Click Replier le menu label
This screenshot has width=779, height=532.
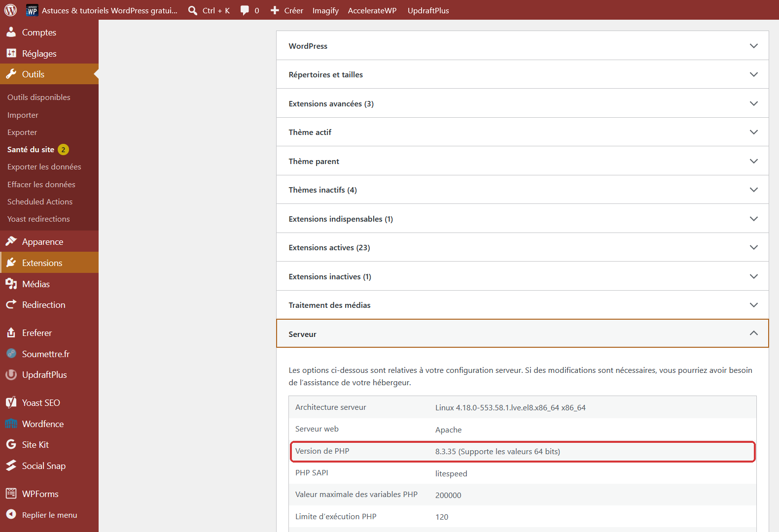[x=50, y=515]
